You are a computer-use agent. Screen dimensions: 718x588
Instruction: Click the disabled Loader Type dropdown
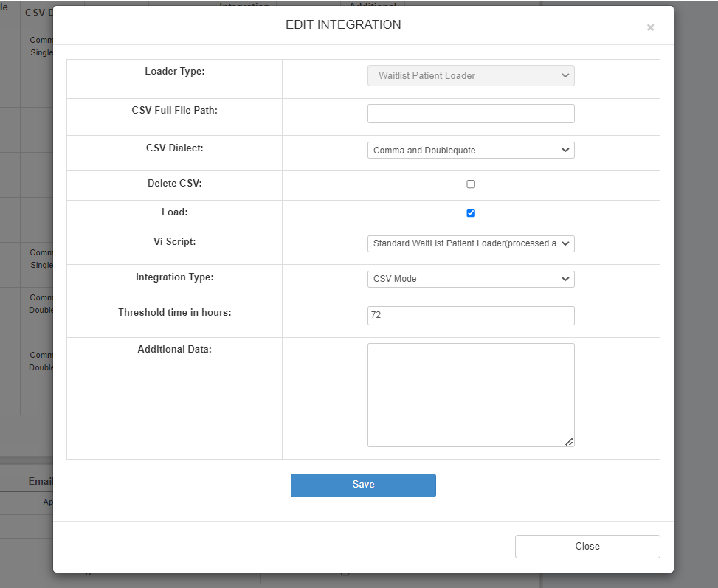click(x=471, y=75)
